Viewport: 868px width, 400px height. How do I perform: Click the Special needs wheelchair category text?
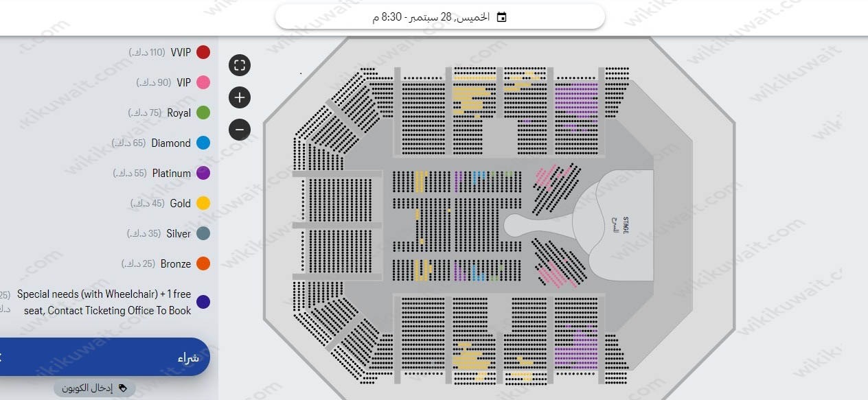[x=104, y=302]
